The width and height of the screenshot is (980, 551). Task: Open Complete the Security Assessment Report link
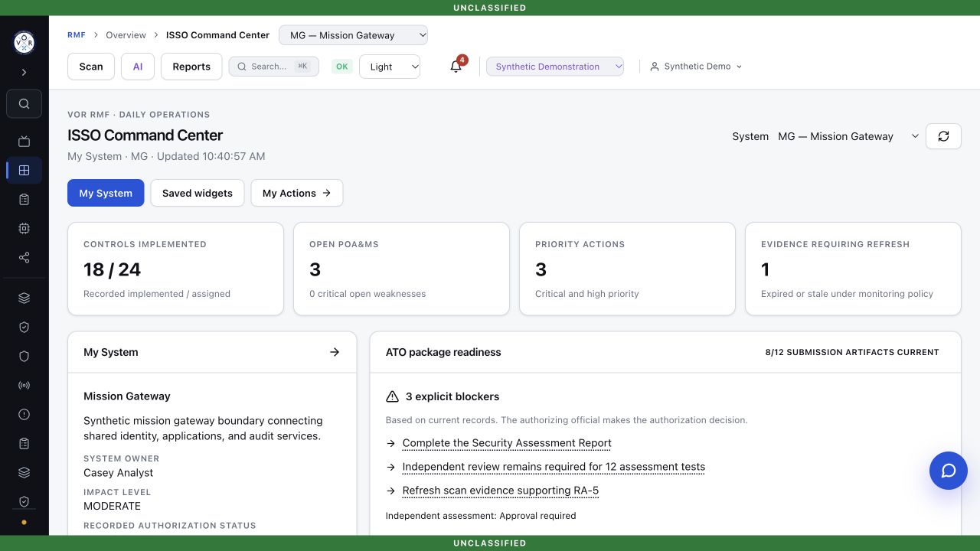507,443
